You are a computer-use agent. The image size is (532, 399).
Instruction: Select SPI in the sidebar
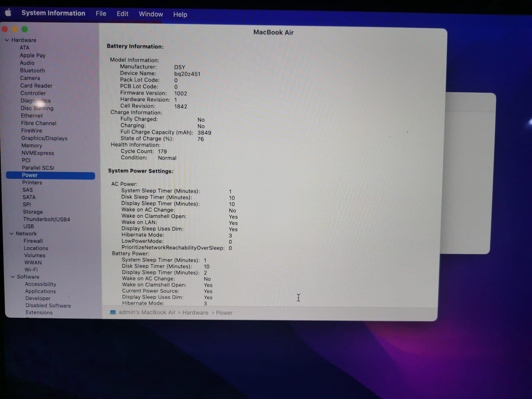pos(27,205)
